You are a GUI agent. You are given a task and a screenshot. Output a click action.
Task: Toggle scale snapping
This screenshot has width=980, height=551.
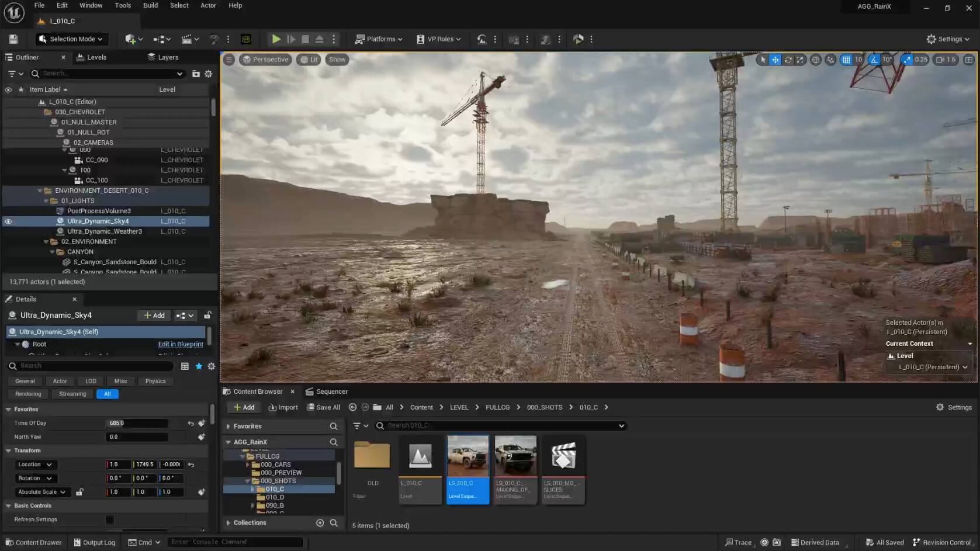(906, 60)
